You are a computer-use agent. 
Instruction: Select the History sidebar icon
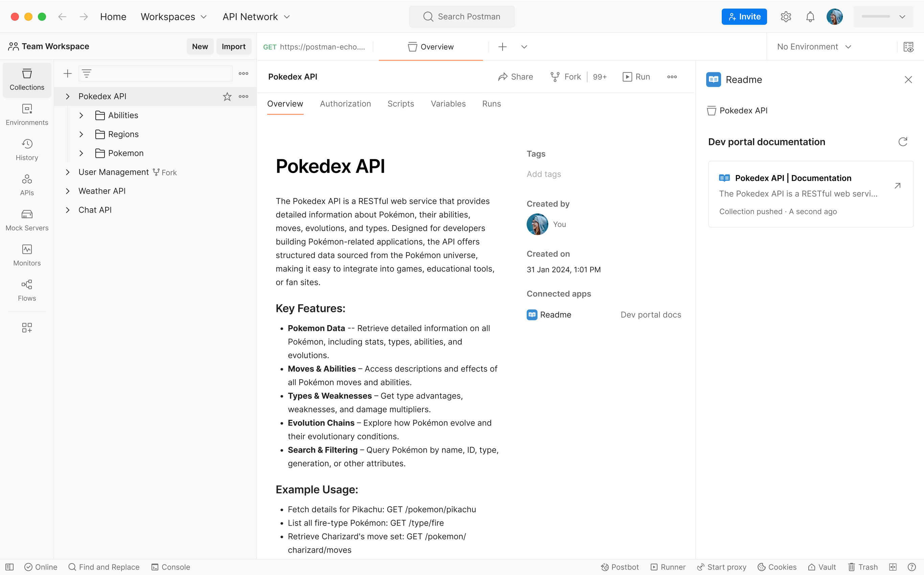coord(27,149)
